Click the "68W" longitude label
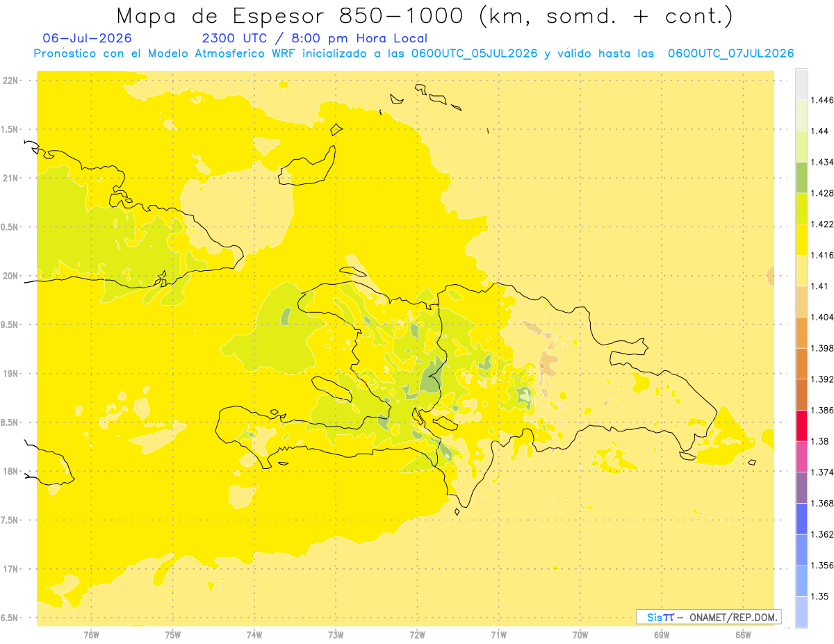Viewport: 834px width, 644px height. [743, 635]
